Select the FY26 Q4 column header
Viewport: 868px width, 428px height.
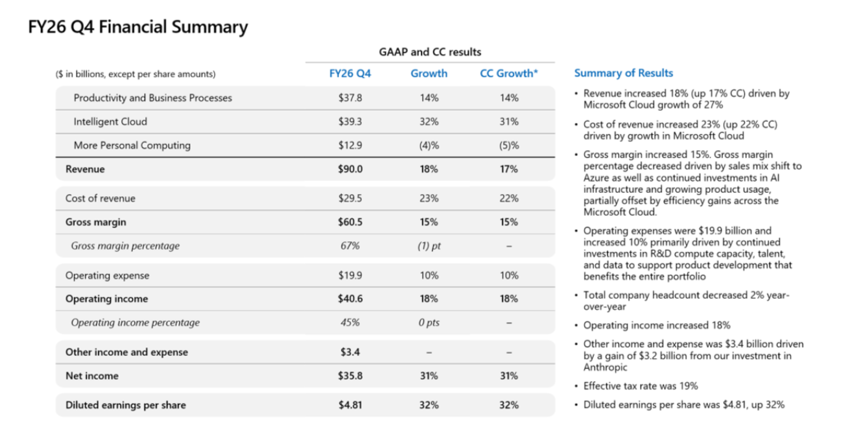(350, 73)
